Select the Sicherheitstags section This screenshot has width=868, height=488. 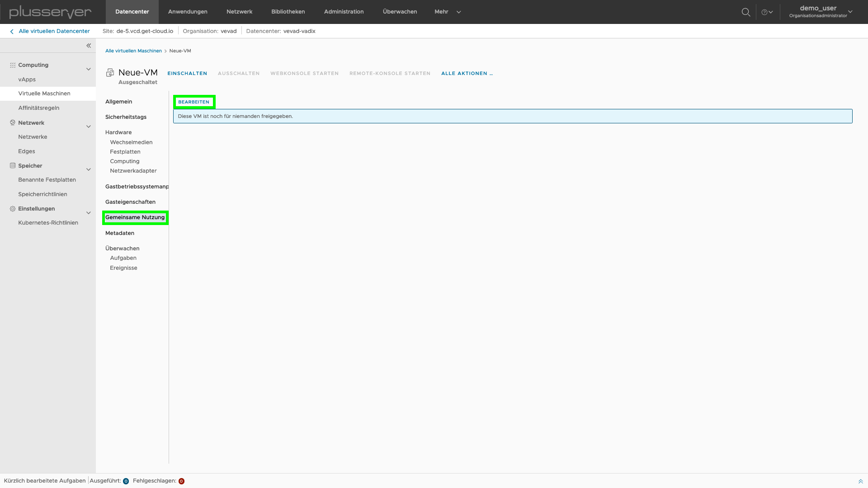pos(126,117)
